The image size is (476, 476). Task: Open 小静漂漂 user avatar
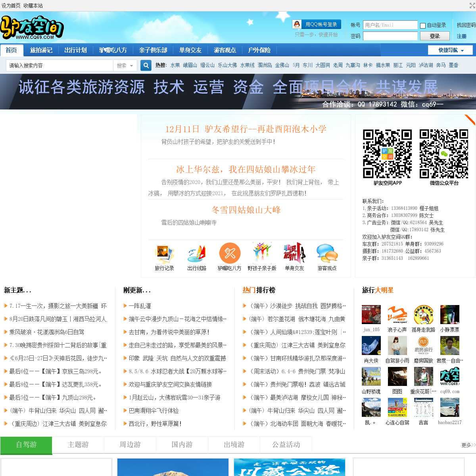(449, 315)
